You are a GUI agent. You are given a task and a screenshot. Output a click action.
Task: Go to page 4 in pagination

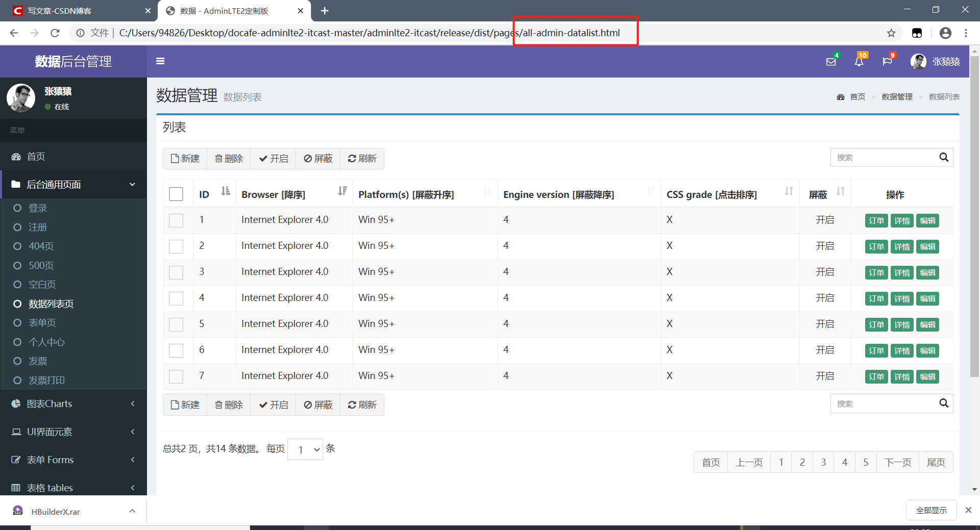tap(844, 462)
